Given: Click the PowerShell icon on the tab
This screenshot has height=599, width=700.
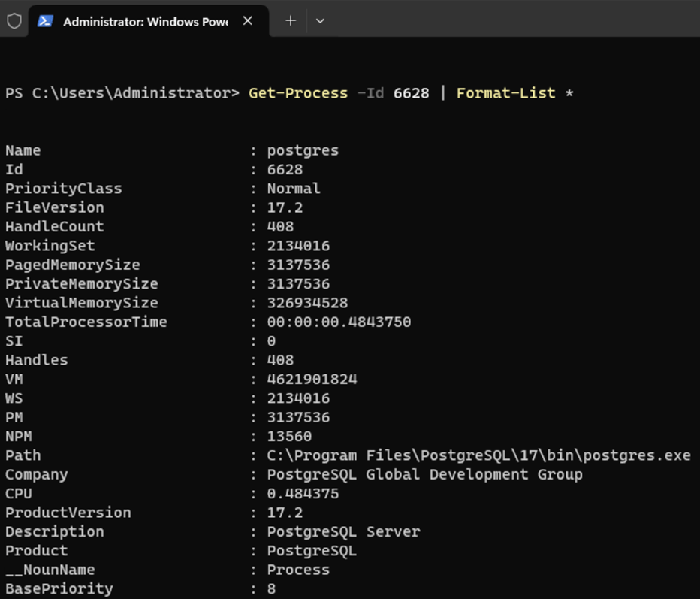Looking at the screenshot, I should pos(46,21).
